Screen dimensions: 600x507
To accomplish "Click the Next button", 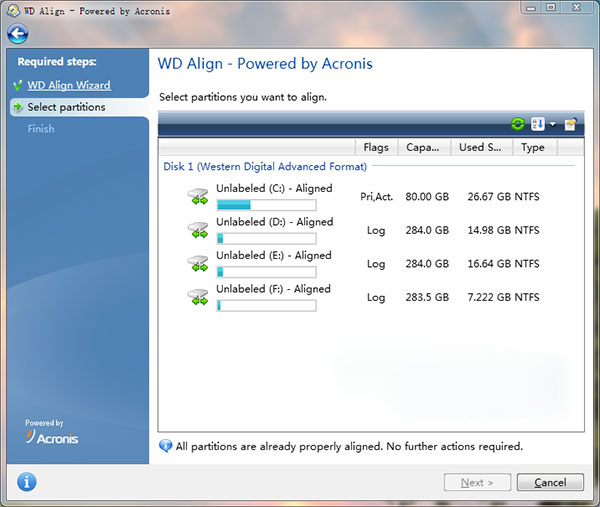I will (x=477, y=482).
